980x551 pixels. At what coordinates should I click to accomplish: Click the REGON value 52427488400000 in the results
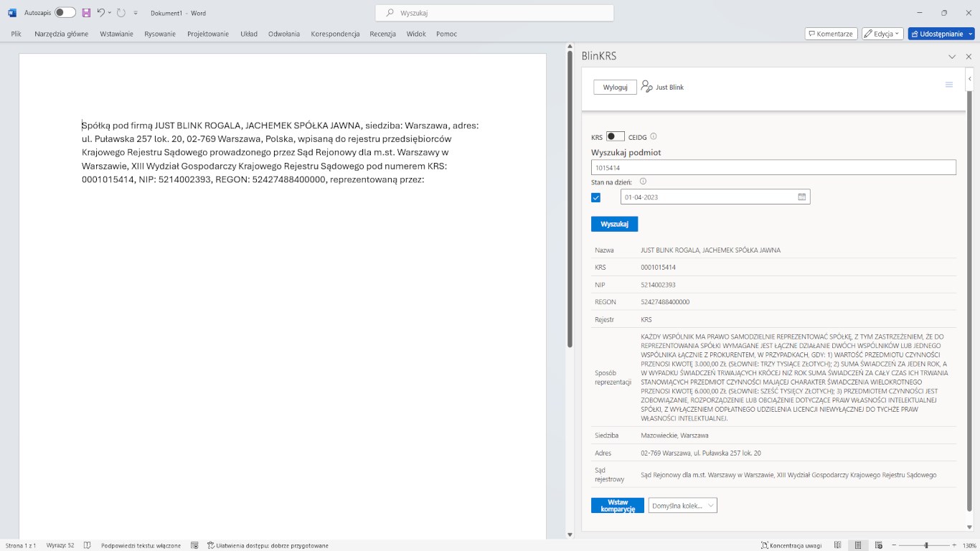pos(665,302)
